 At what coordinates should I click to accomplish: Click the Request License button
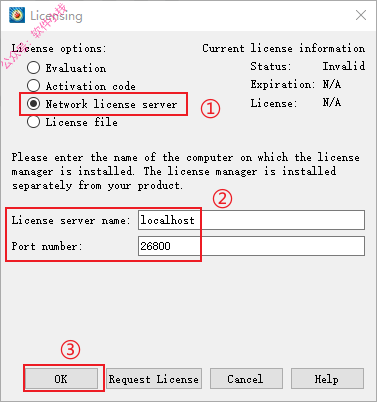[154, 379]
